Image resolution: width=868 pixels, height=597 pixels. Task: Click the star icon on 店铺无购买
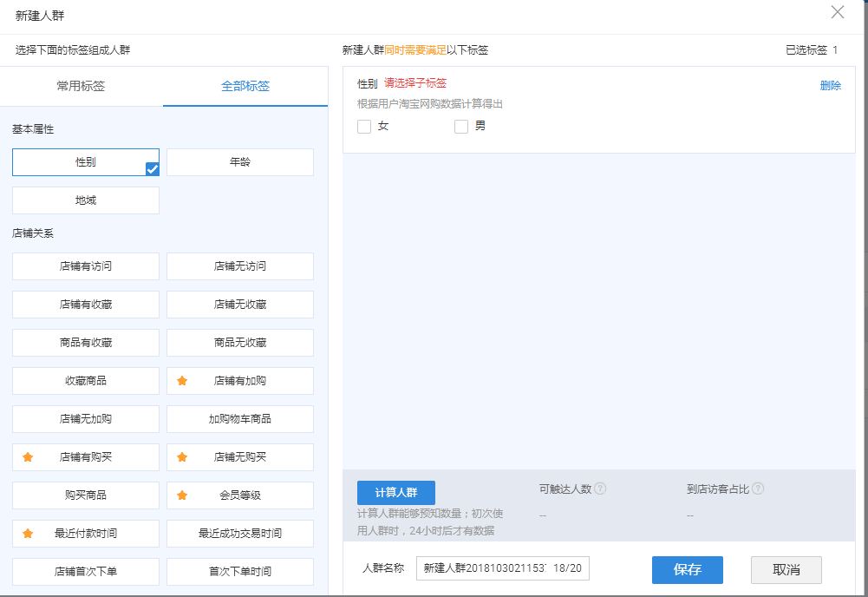(x=182, y=457)
